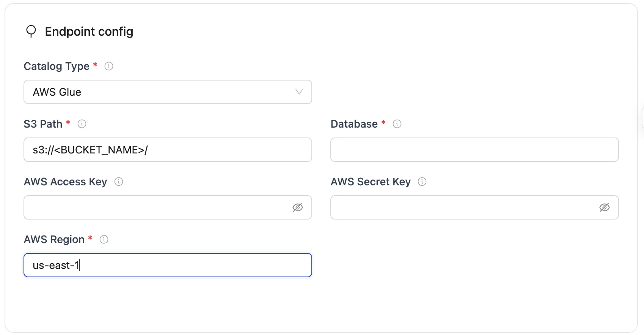644x335 pixels.
Task: Click the Endpoint config pin icon
Action: pyautogui.click(x=31, y=31)
